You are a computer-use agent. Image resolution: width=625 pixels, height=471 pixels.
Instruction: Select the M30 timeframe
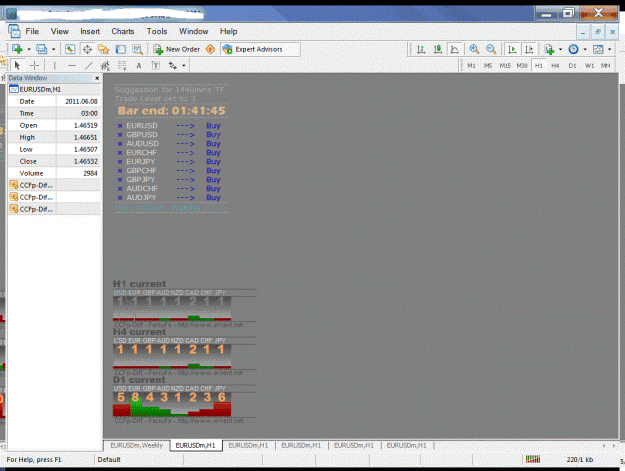[x=522, y=65]
